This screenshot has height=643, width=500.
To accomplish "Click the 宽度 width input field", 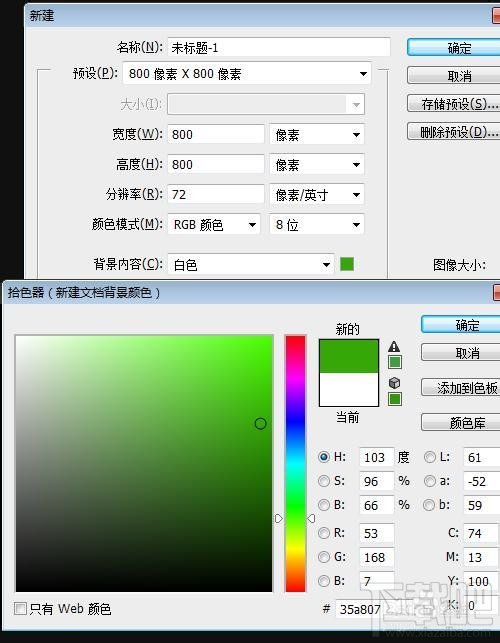I will click(x=216, y=135).
